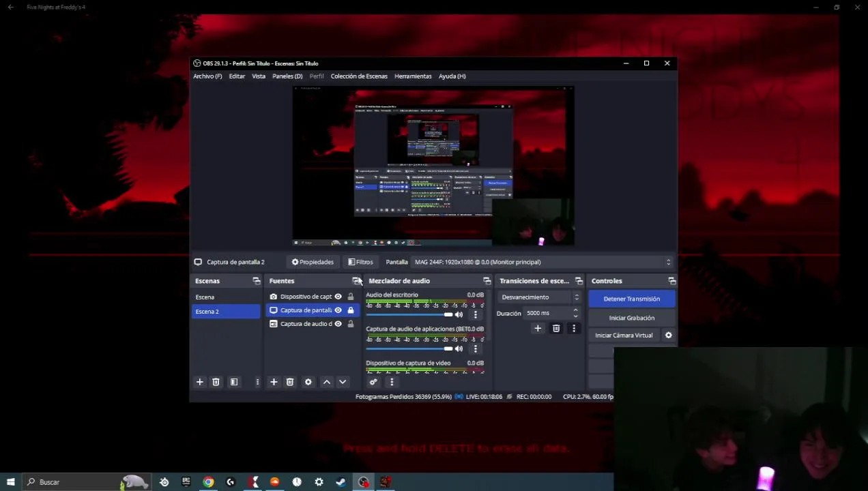Open Escenas panel three-dot options menu
Screen dimensions: 868x491
pos(257,382)
